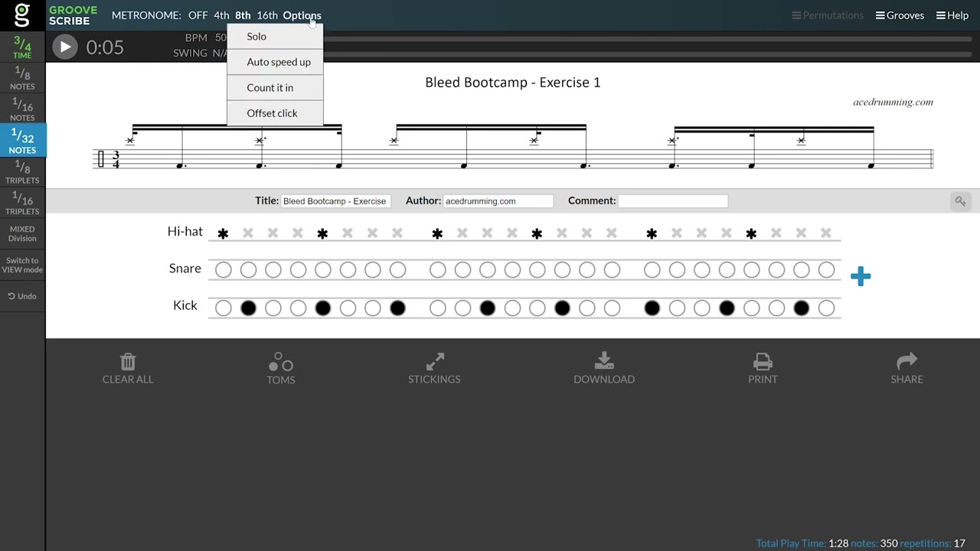The image size is (980, 551).
Task: Open the Grooves menu
Action: 900,15
